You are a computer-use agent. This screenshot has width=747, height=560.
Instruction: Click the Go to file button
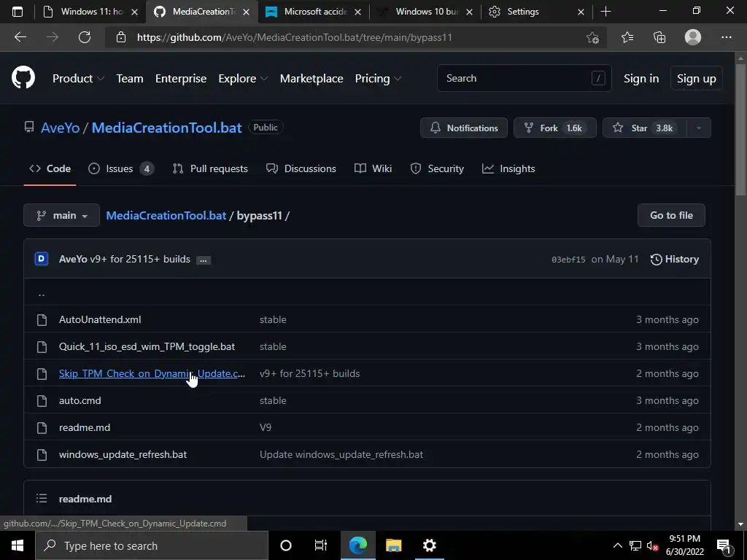pos(671,215)
